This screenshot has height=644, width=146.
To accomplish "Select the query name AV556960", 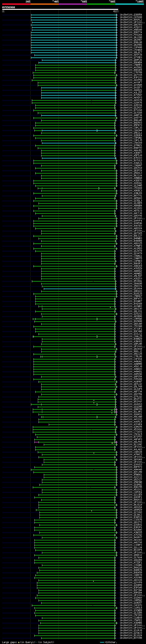I will 8,8.
